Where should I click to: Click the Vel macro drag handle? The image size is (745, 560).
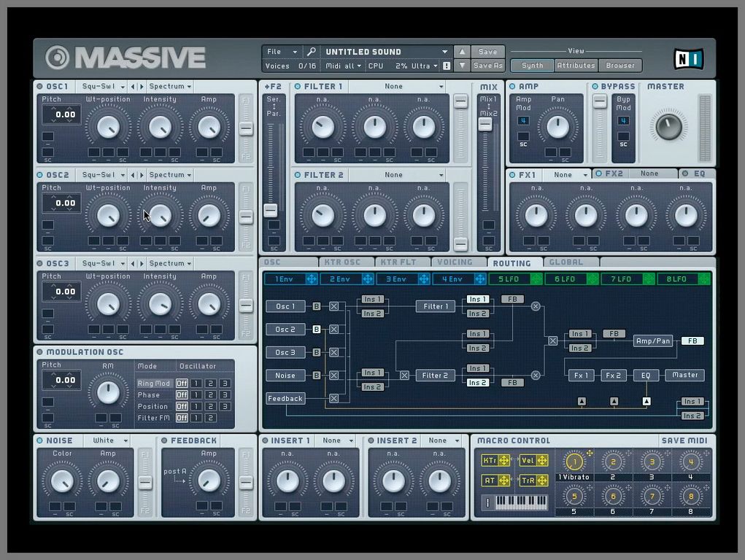542,460
